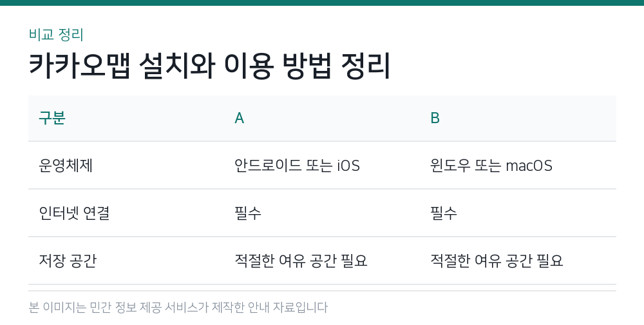Select the '구분' column header
The width and height of the screenshot is (644, 325).
52,118
